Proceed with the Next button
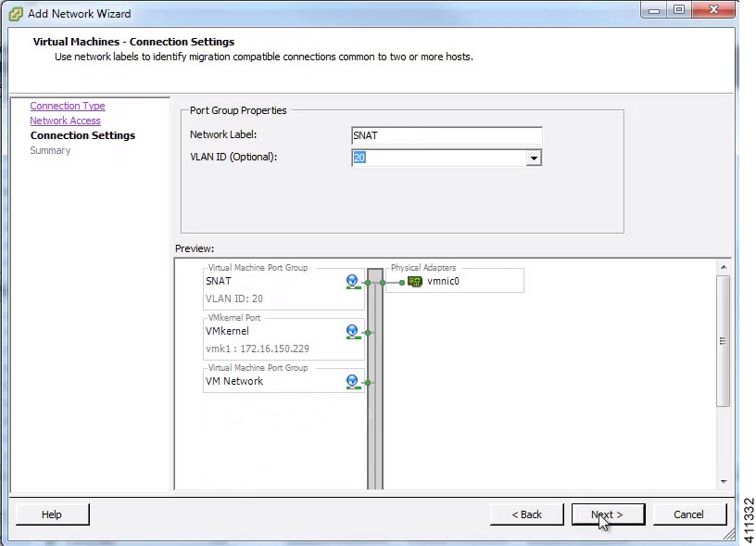 [x=608, y=514]
